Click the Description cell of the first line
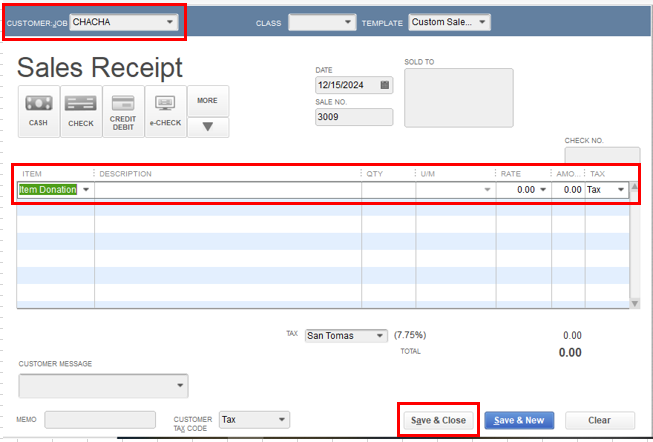The height and width of the screenshot is (442, 653). coord(228,190)
